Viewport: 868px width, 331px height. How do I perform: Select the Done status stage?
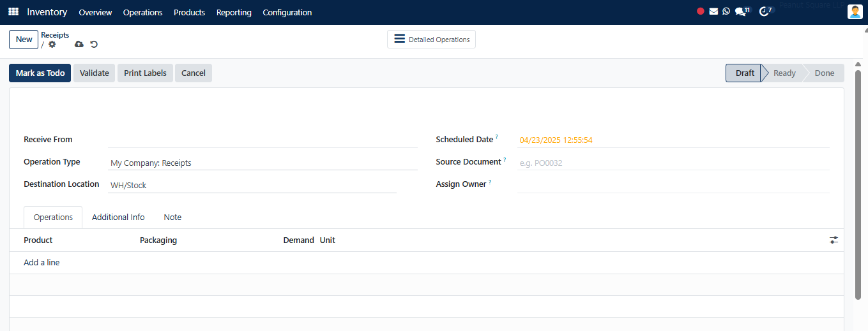[x=824, y=73]
